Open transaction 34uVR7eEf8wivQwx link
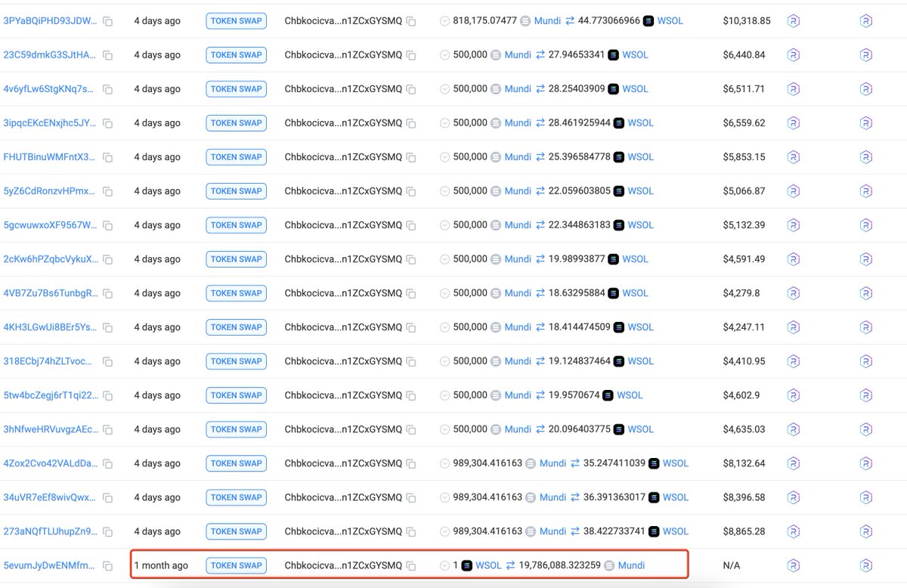The height and width of the screenshot is (588, 907). (50, 497)
